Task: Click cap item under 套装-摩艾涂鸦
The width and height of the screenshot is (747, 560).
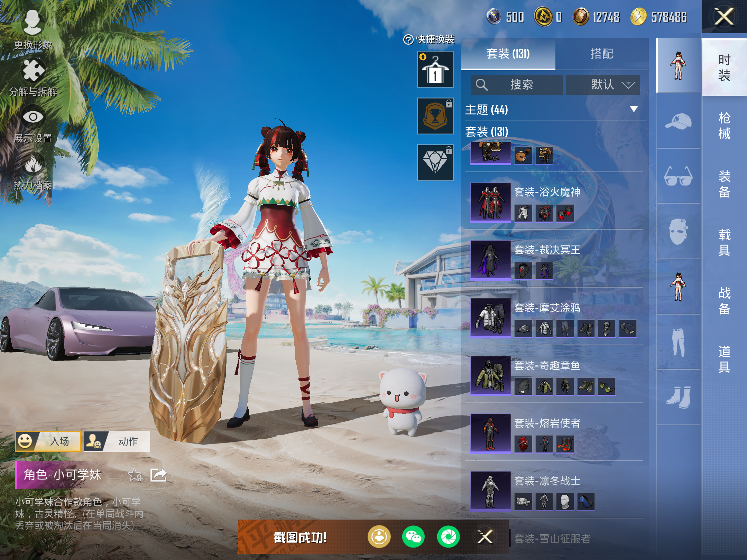Action: click(523, 328)
